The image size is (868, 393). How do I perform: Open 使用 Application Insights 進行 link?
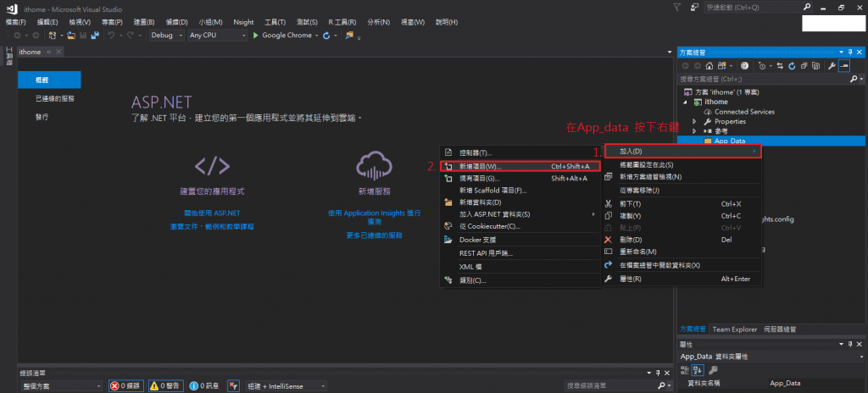pyautogui.click(x=374, y=213)
